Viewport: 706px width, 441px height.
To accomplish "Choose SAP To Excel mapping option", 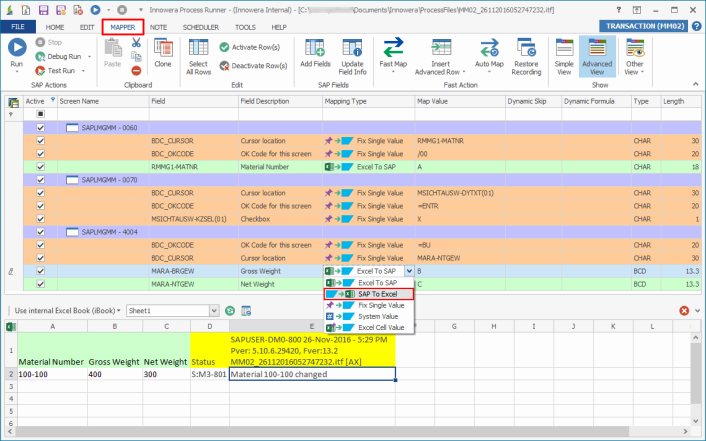I will [x=378, y=294].
